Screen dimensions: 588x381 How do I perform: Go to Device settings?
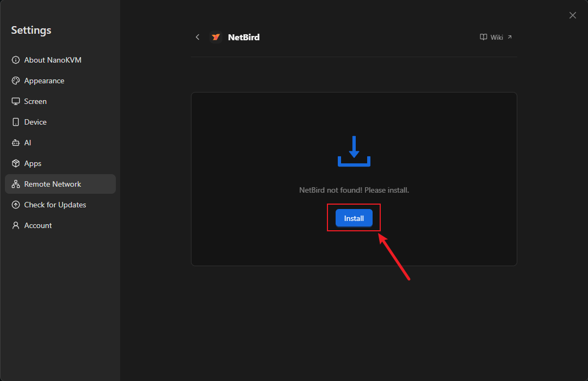(60, 122)
